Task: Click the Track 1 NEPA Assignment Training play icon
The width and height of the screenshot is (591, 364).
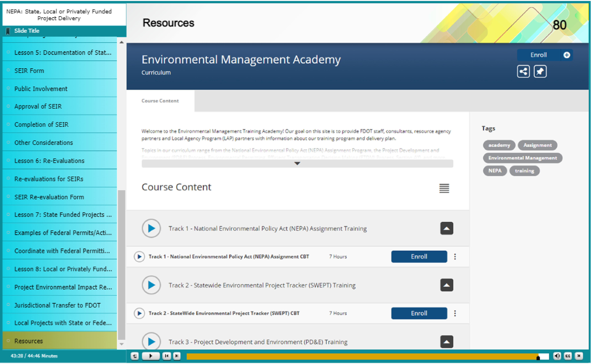Action: [151, 228]
